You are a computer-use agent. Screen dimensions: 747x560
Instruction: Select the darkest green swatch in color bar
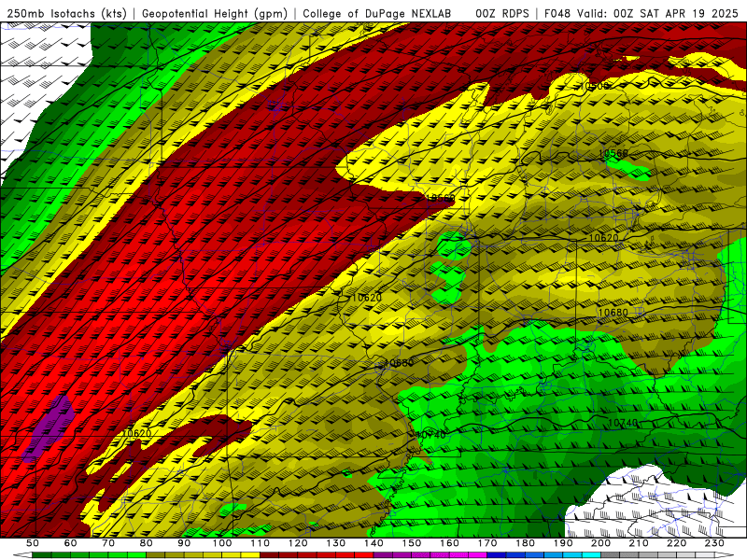coord(41,554)
